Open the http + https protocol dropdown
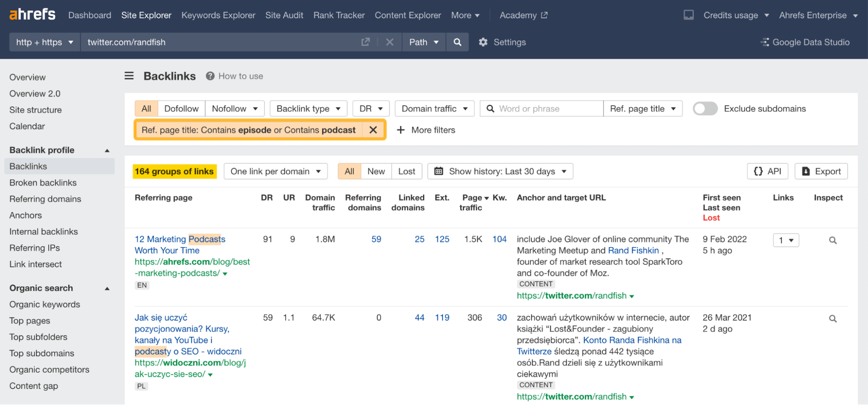The height and width of the screenshot is (405, 868). 44,42
